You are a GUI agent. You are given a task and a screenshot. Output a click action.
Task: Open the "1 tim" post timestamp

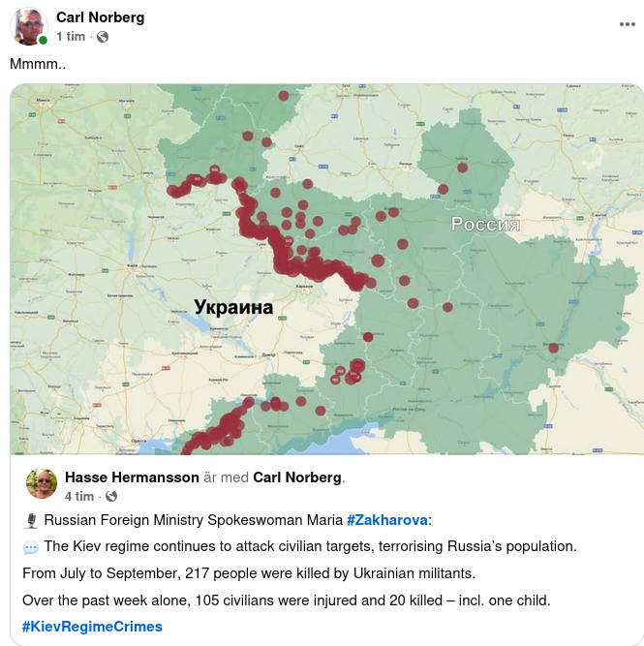tap(71, 37)
